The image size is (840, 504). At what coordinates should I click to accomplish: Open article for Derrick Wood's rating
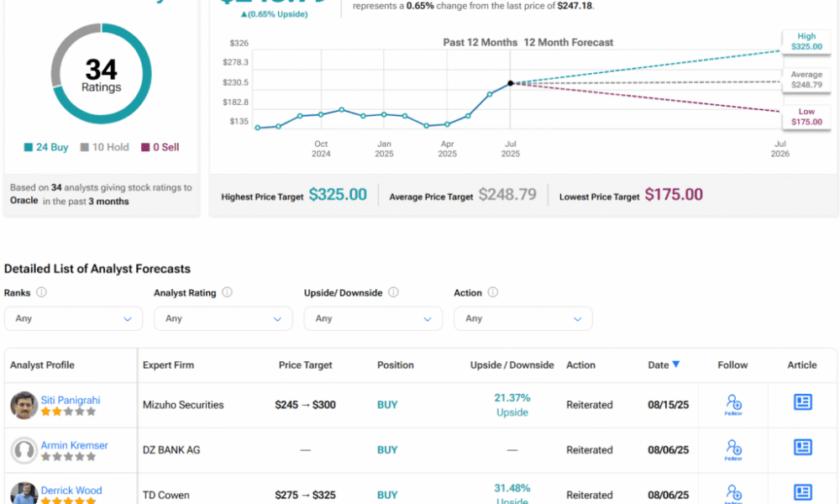coord(802,492)
